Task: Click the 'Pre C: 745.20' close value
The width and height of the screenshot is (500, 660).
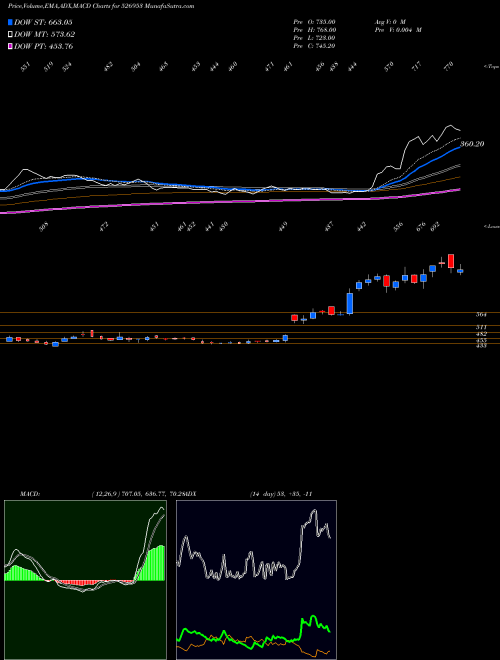Action: tap(314, 46)
